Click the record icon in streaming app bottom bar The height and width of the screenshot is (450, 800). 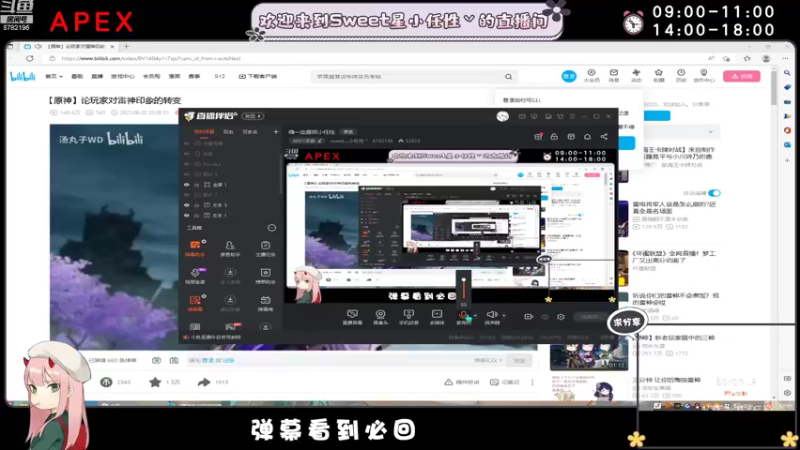[x=529, y=317]
